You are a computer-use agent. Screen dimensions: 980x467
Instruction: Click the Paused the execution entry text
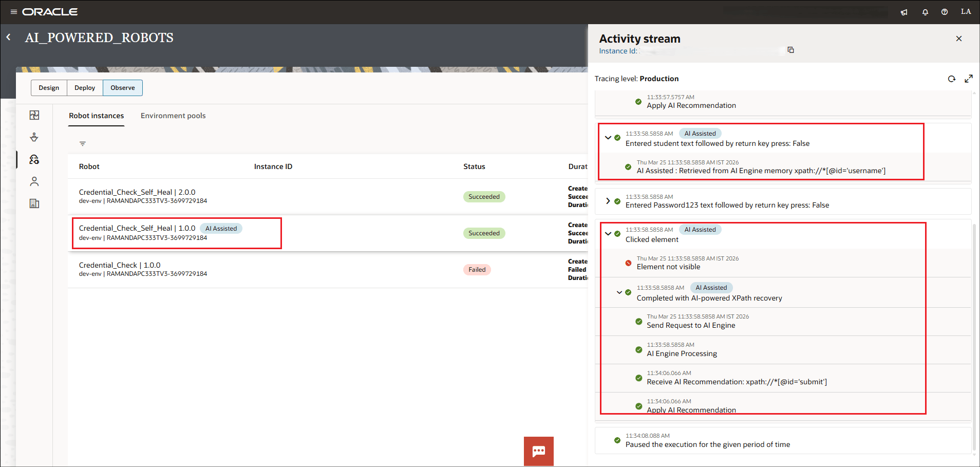[708, 444]
